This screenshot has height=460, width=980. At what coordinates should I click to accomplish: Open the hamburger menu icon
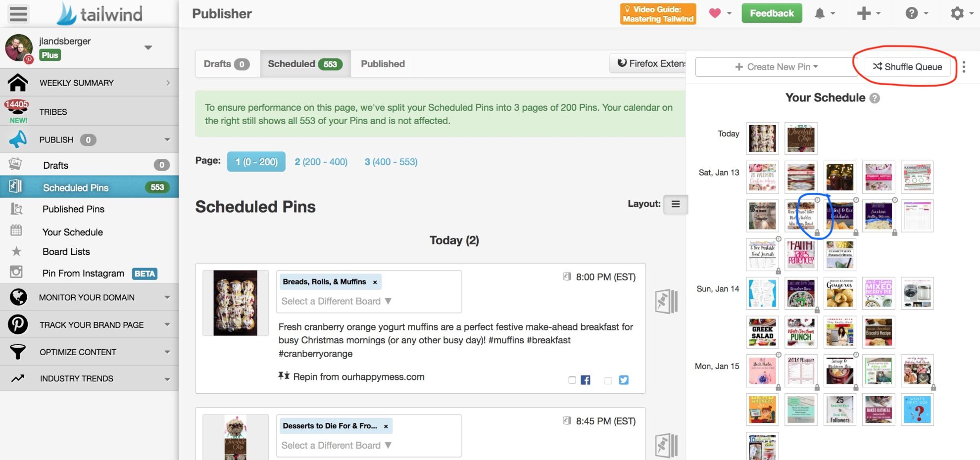(x=18, y=13)
